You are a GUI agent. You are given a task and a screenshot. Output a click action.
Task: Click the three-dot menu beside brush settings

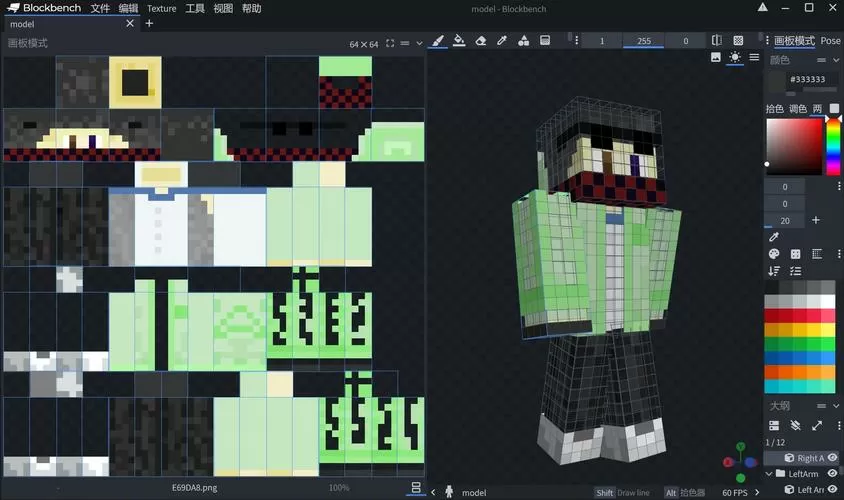coord(576,40)
